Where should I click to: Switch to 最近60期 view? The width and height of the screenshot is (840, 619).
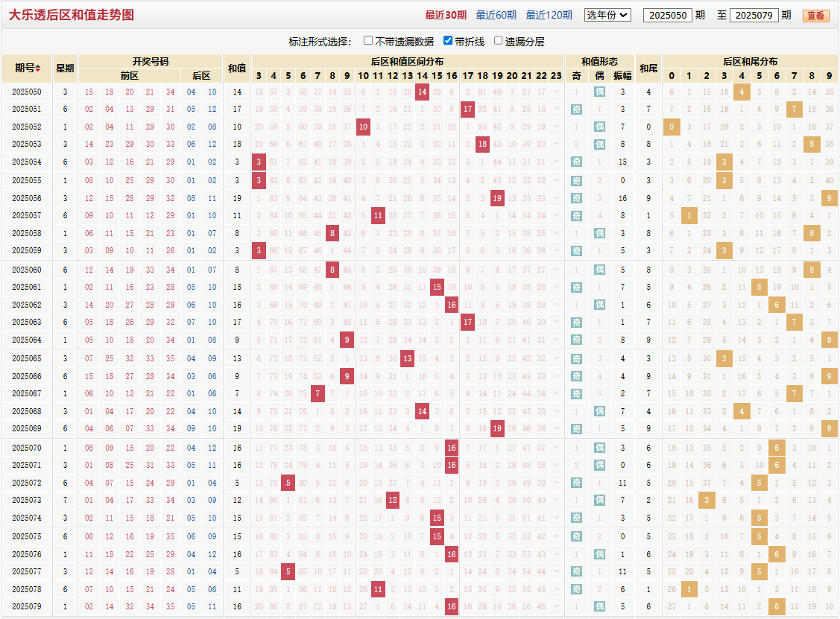496,15
